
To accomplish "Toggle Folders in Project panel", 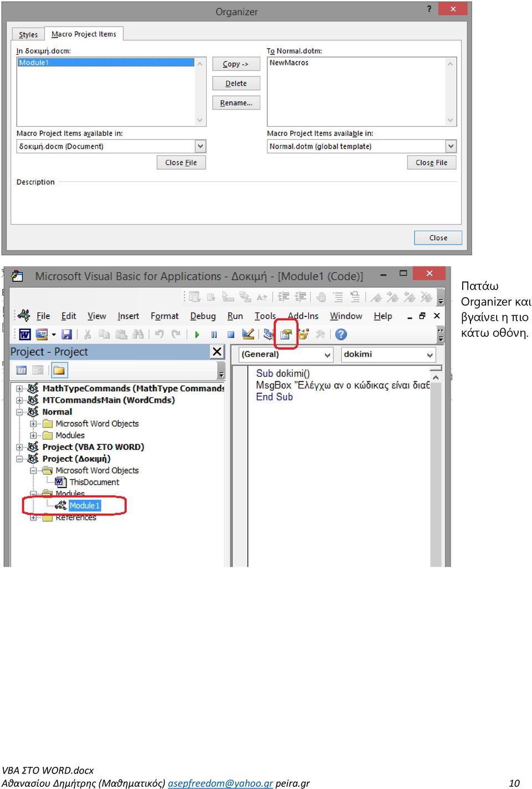I will 59,370.
